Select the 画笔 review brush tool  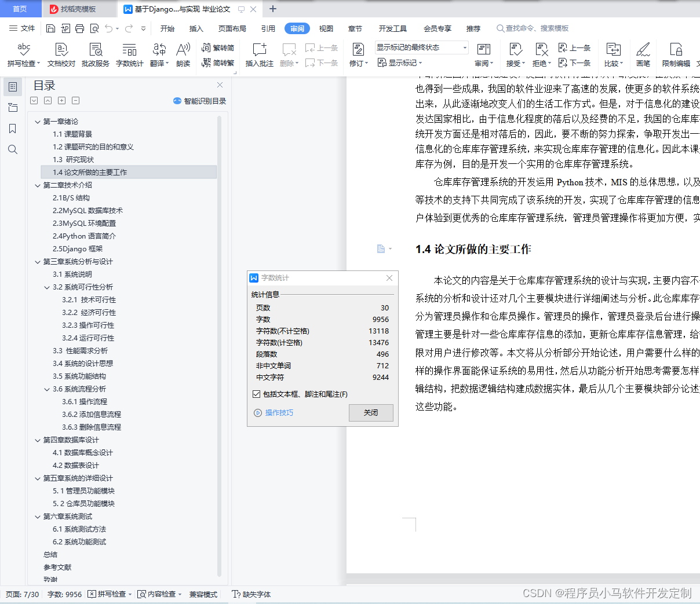[643, 55]
